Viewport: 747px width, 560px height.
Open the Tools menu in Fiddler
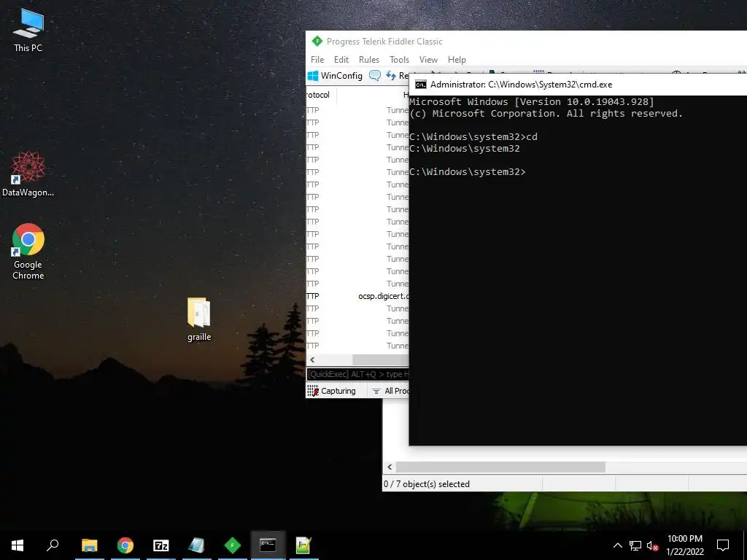(x=399, y=60)
